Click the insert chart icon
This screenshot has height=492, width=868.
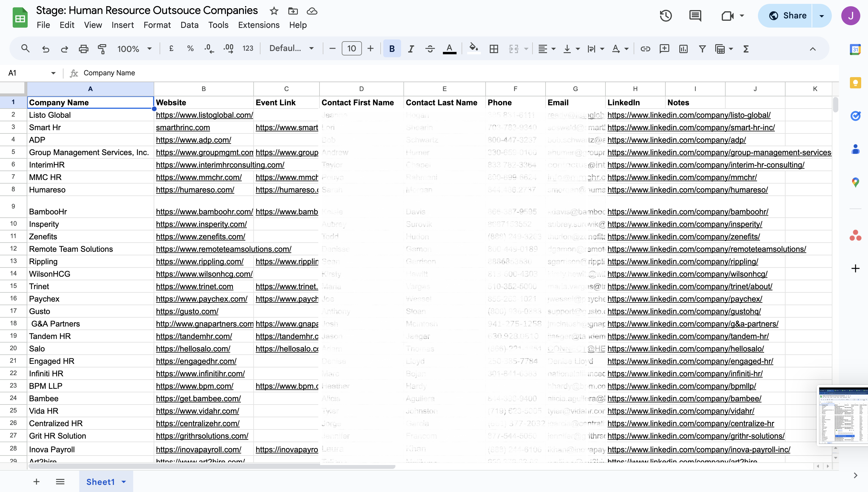point(683,49)
